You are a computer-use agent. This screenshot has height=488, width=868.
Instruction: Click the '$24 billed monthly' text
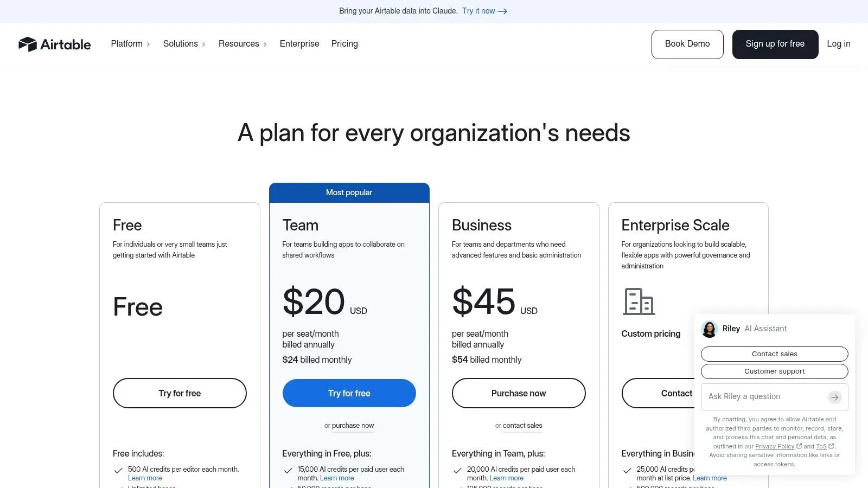pyautogui.click(x=317, y=359)
